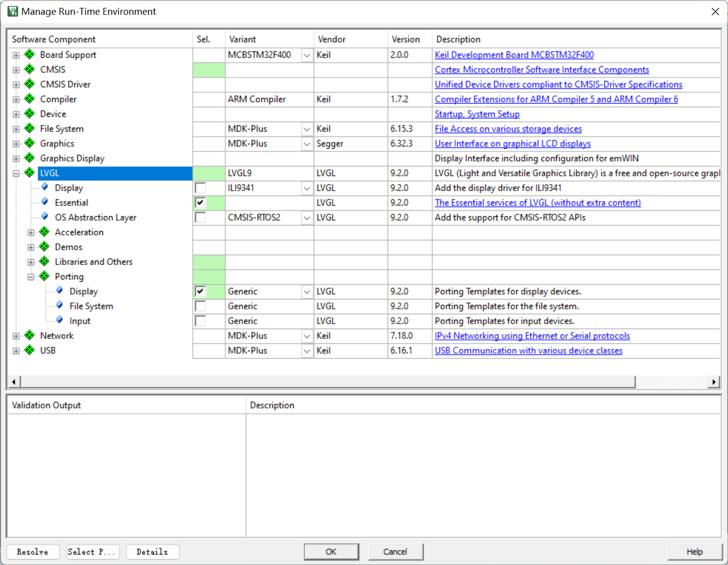
Task: Click the scroll right arrow
Action: tap(714, 382)
